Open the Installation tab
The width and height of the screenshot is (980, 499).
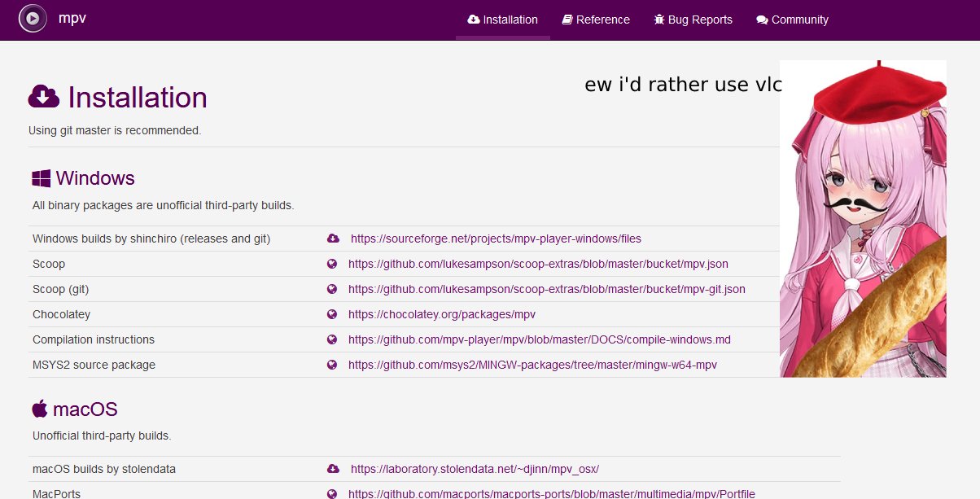click(503, 20)
